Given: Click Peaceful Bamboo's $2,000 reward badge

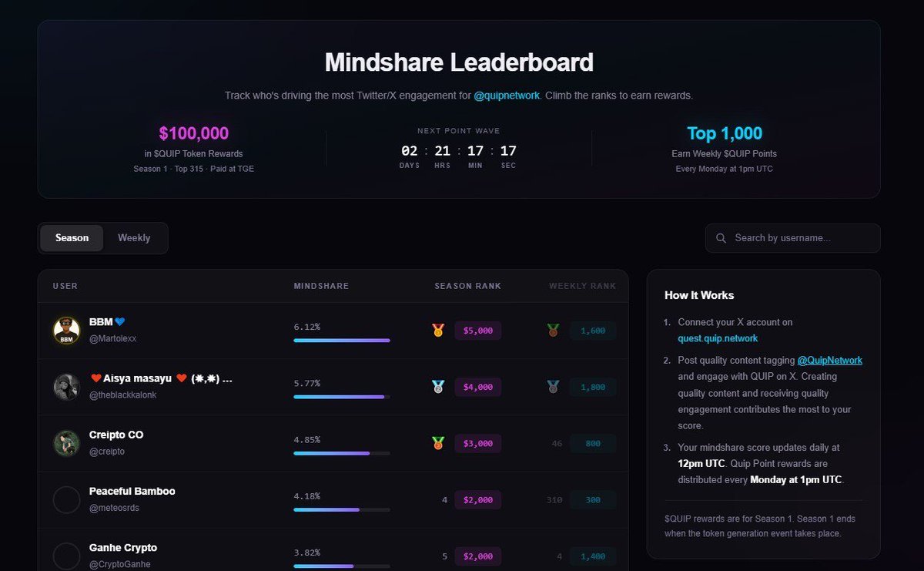Looking at the screenshot, I should point(478,500).
